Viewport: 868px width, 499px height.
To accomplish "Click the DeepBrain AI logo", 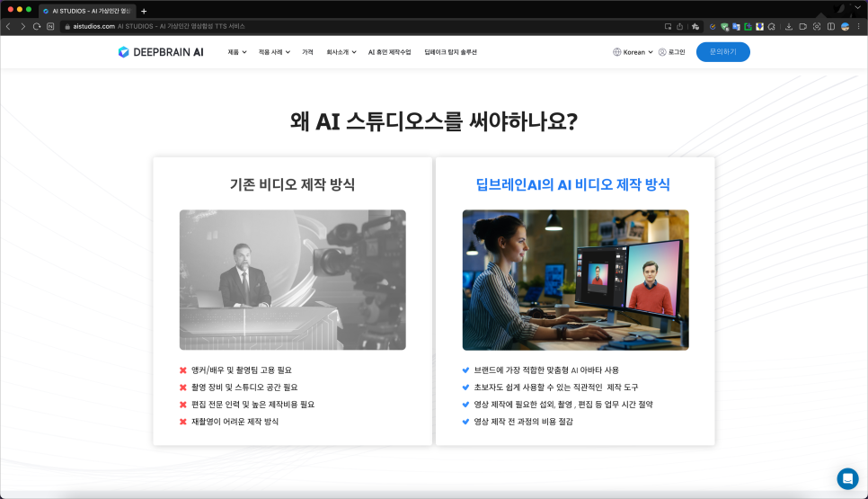I will (161, 52).
